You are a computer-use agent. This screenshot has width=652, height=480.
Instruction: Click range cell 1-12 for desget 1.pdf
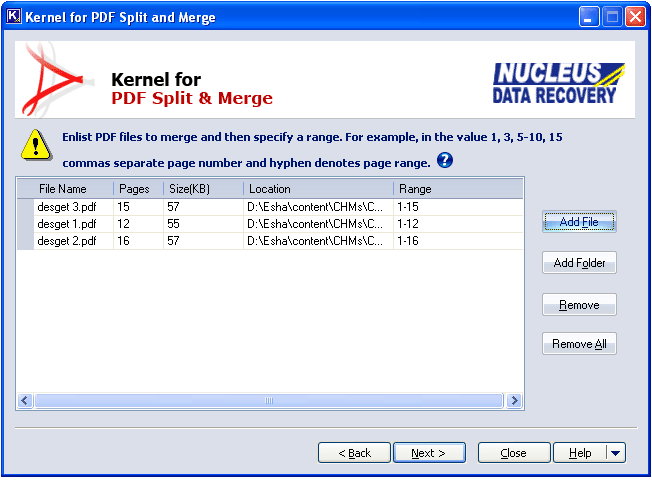[458, 224]
